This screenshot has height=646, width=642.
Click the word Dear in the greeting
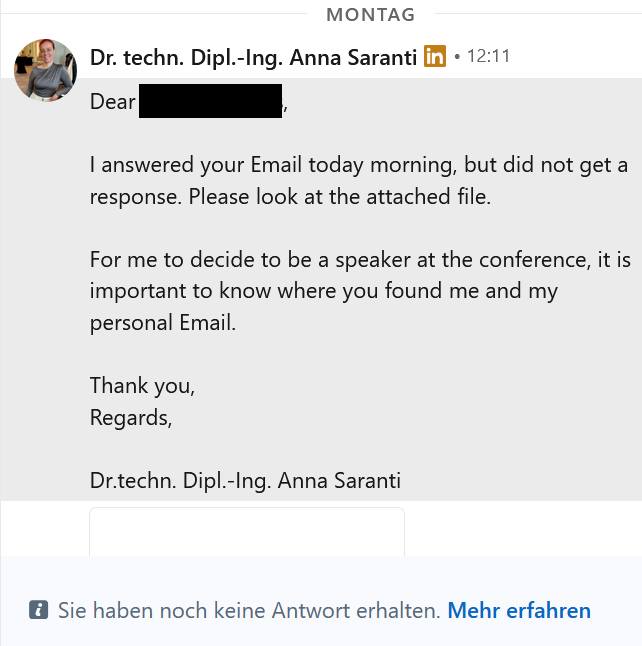(x=112, y=102)
